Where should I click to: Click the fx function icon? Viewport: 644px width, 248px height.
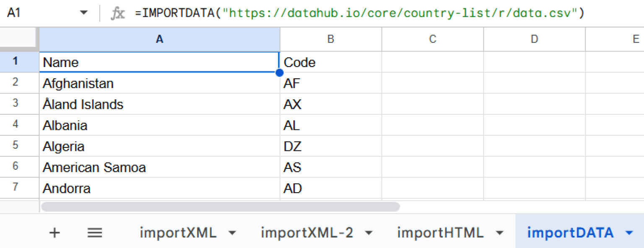[118, 13]
